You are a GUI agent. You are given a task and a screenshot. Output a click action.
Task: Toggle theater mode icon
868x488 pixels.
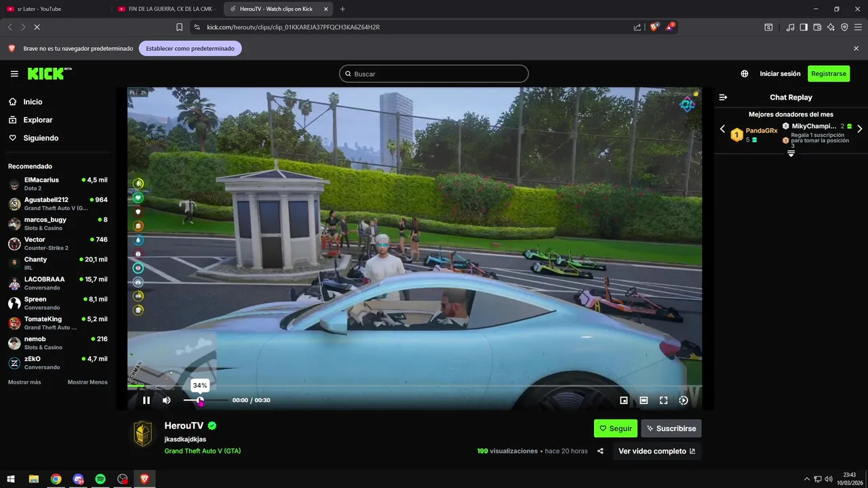pos(644,401)
